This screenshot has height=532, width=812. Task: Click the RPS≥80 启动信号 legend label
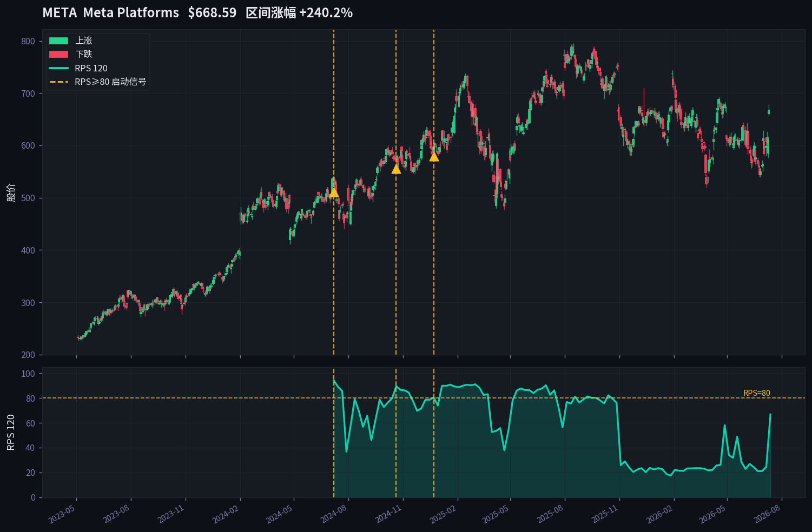click(110, 82)
